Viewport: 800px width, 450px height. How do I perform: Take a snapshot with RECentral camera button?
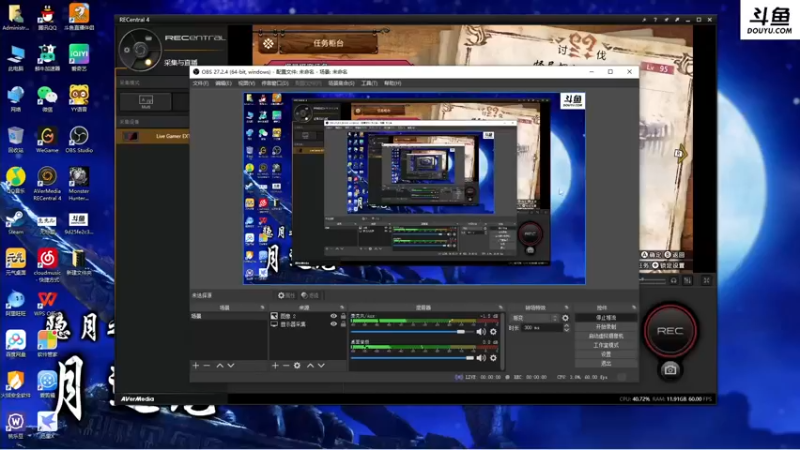pos(670,370)
